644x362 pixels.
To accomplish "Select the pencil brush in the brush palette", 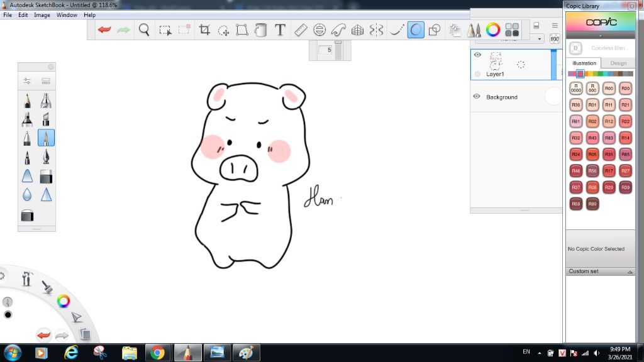I will pyautogui.click(x=27, y=101).
